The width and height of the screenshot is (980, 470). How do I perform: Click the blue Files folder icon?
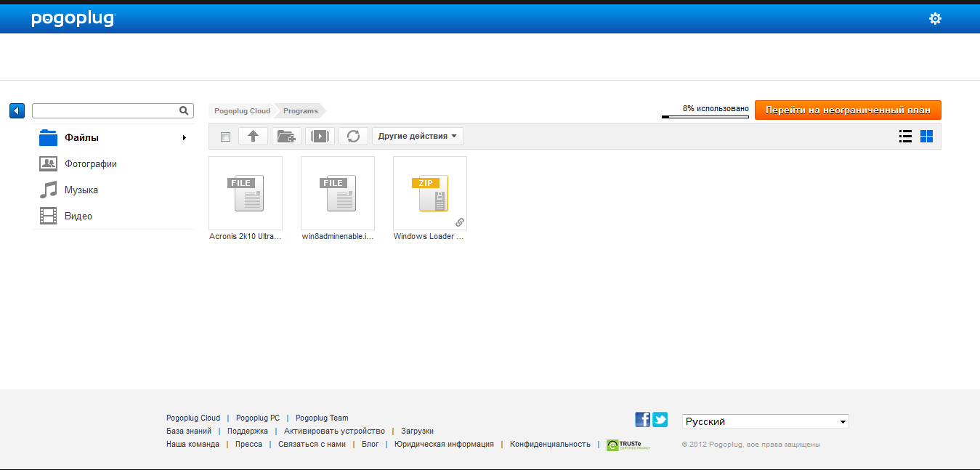(48, 137)
